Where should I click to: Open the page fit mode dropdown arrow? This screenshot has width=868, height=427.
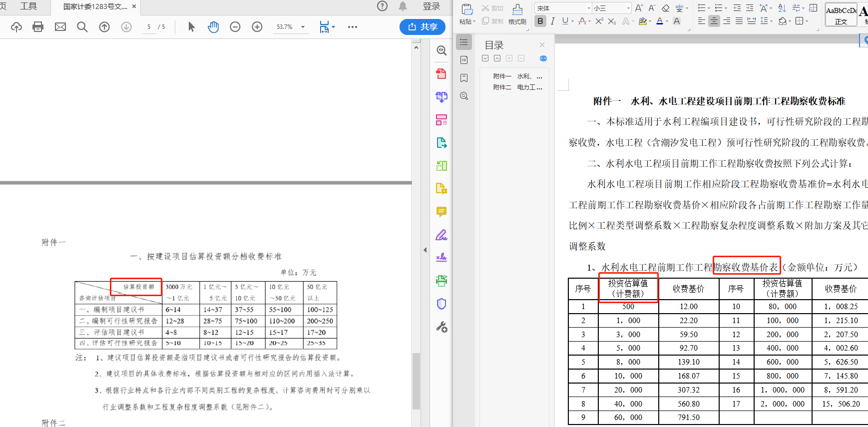click(334, 27)
